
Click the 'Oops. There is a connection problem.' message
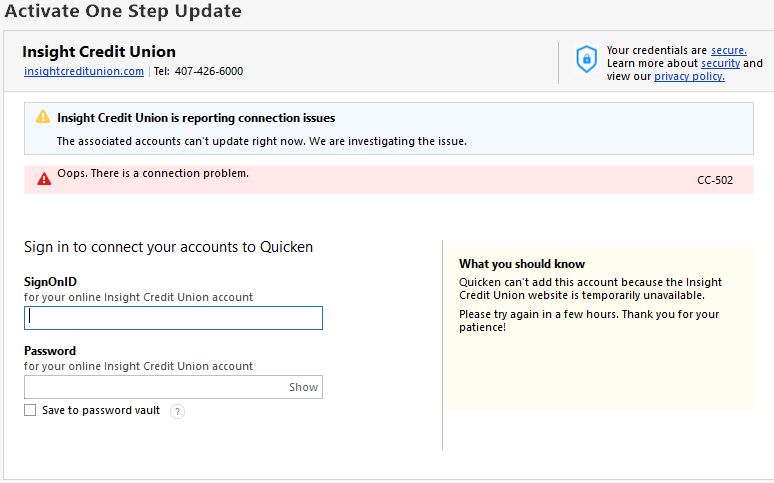153,173
